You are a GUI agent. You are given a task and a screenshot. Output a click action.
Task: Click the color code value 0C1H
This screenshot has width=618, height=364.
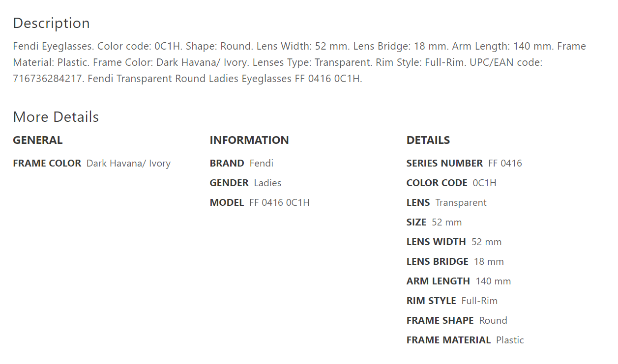click(x=484, y=183)
